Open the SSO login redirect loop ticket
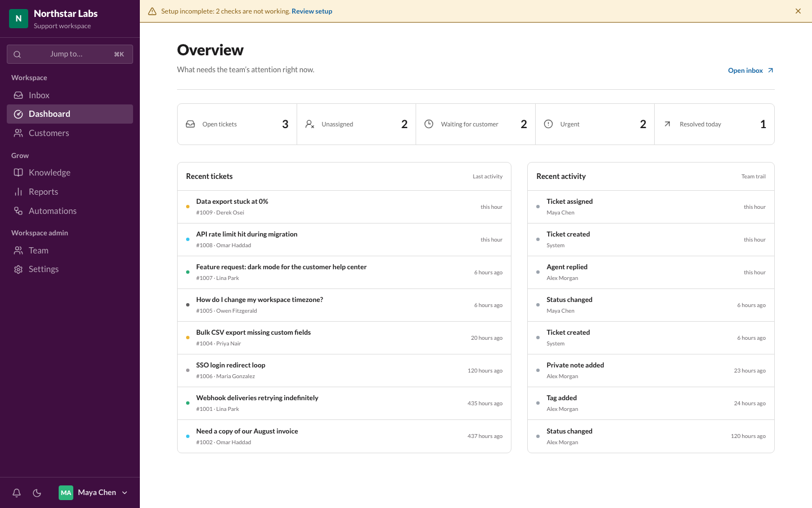Viewport: 812px width, 508px height. [x=344, y=371]
